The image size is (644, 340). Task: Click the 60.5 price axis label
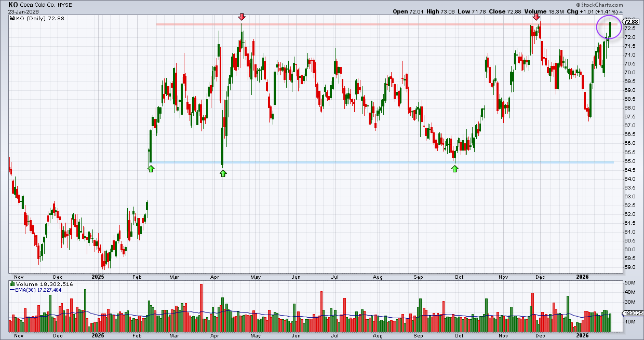point(629,240)
